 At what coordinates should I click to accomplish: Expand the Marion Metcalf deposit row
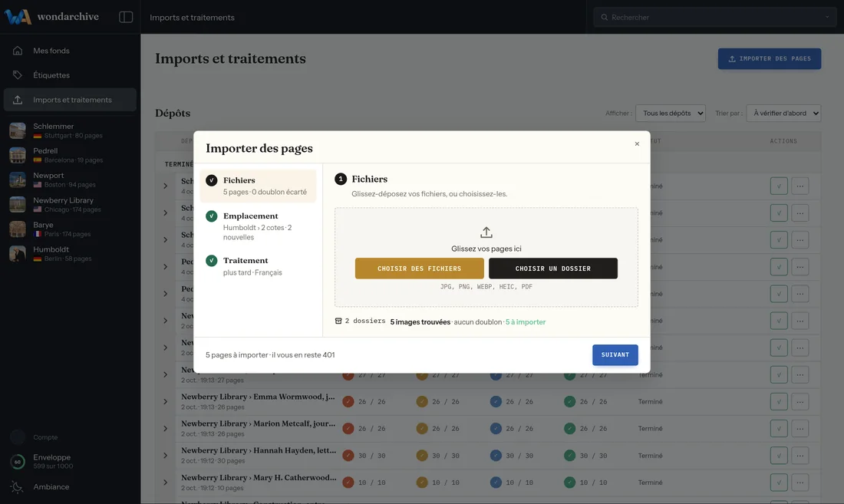[x=165, y=429]
